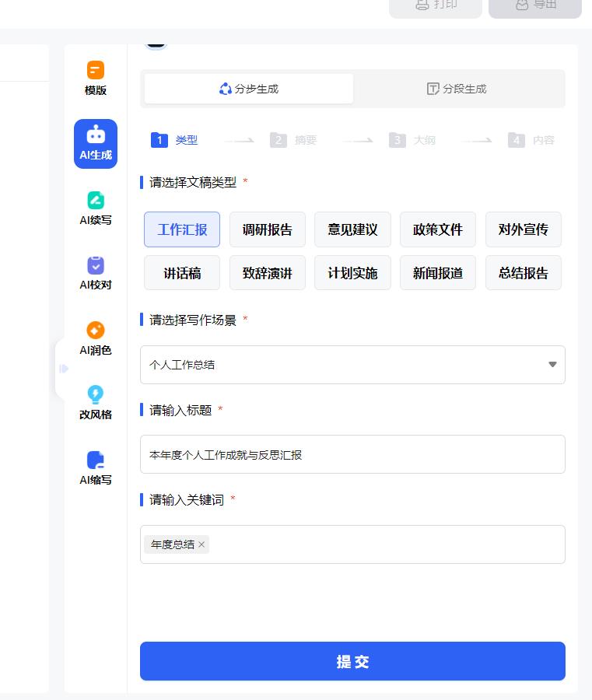This screenshot has height=700, width=592.
Task: Choose the 意见建议 document type
Action: pos(352,229)
